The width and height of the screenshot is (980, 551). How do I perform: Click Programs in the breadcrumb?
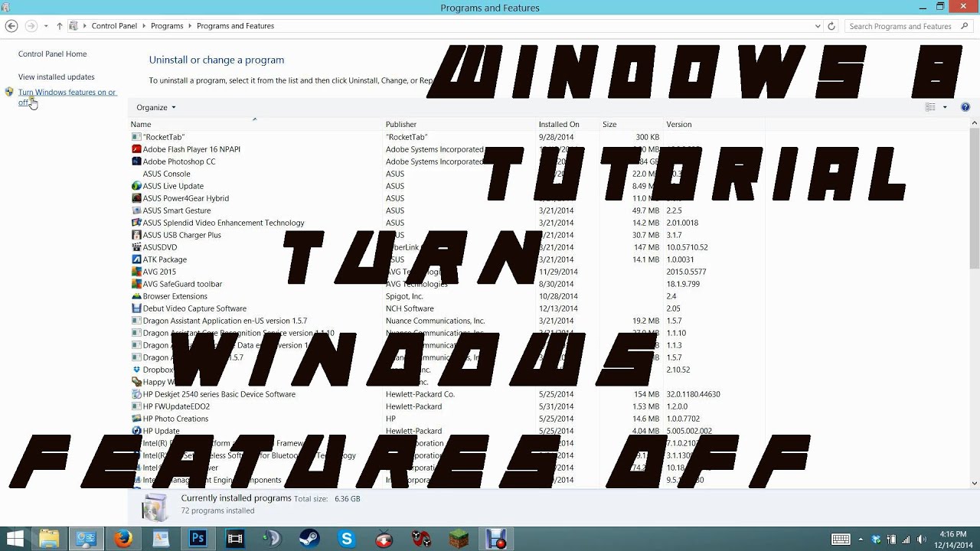[x=167, y=26]
